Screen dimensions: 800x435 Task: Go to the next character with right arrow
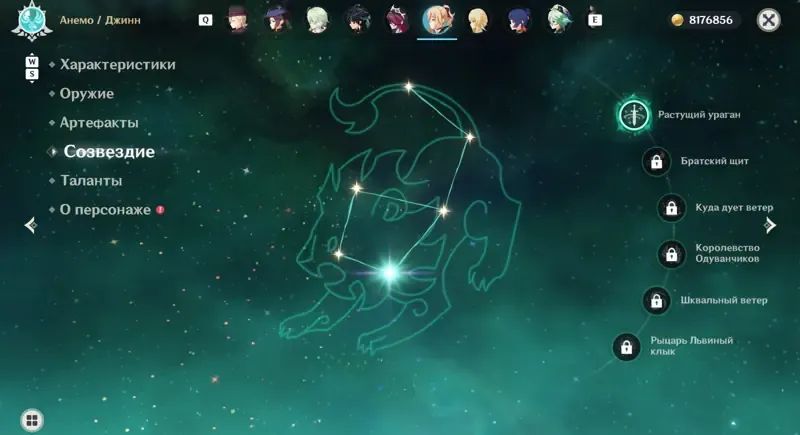click(x=769, y=225)
